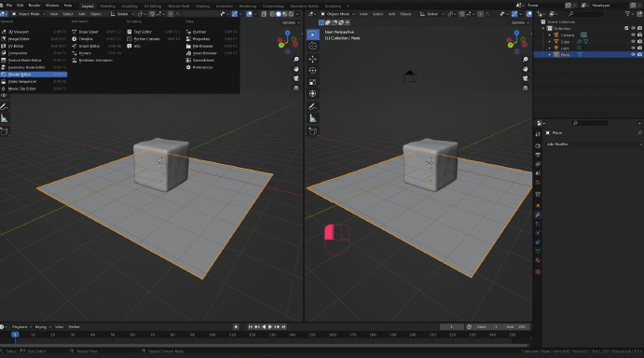Select the Measure tool in right viewport
This screenshot has height=358, width=644.
pyautogui.click(x=312, y=118)
